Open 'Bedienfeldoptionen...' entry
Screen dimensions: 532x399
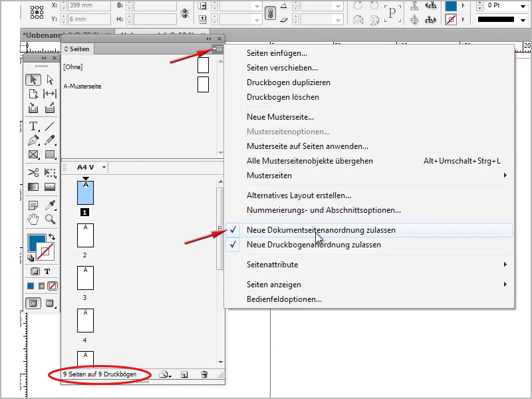coord(285,299)
